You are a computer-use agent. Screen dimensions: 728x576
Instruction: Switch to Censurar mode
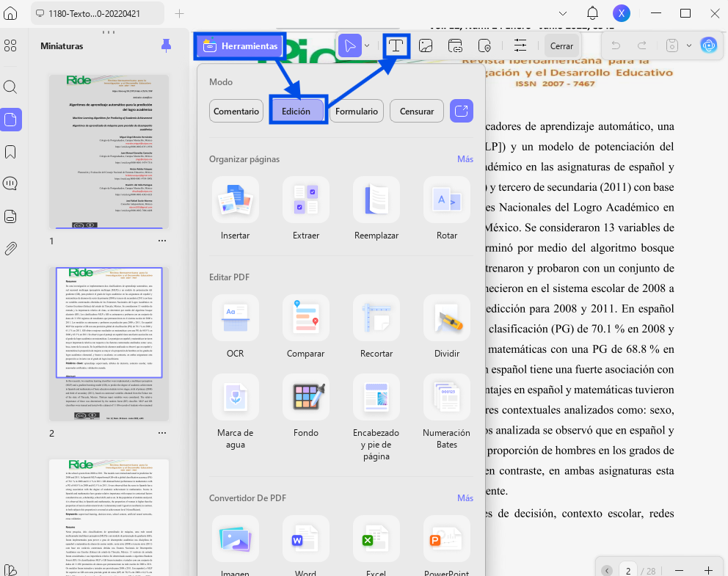pyautogui.click(x=416, y=111)
